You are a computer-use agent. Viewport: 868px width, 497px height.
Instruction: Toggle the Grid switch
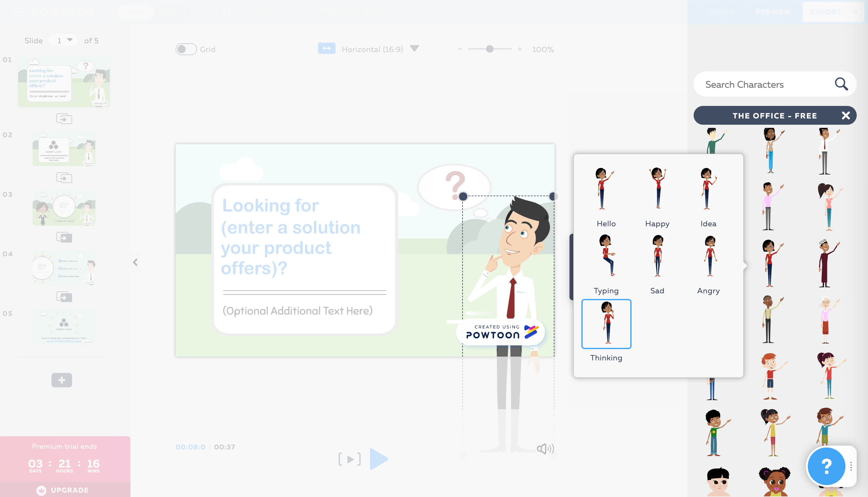point(186,49)
